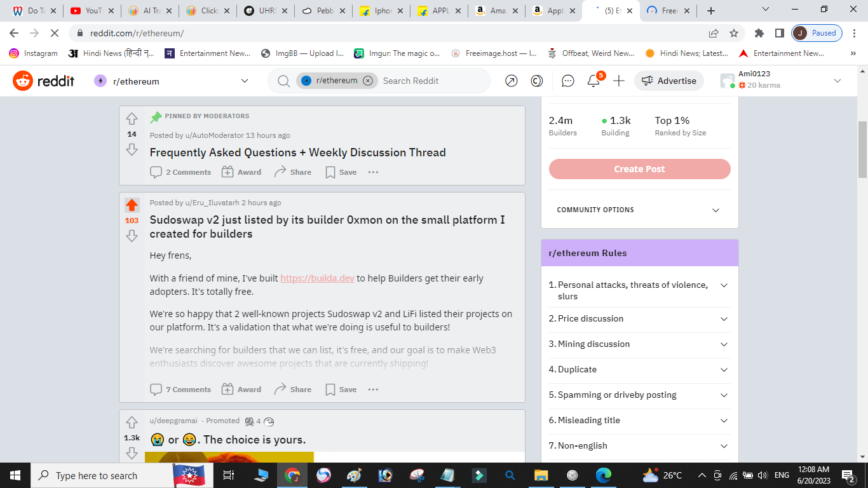Click the Create Post button in sidebar

[640, 169]
